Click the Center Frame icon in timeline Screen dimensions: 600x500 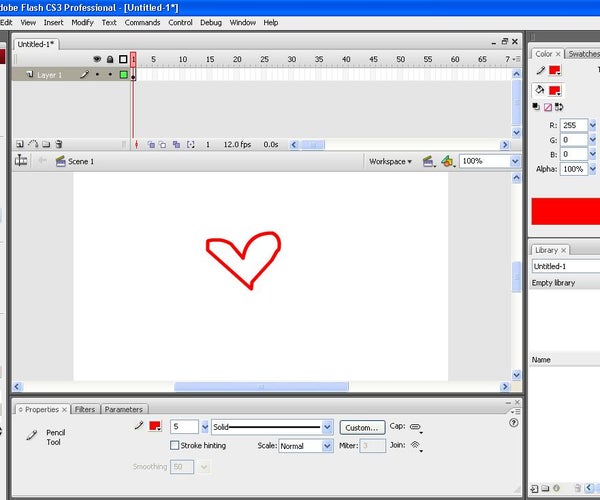tap(136, 145)
